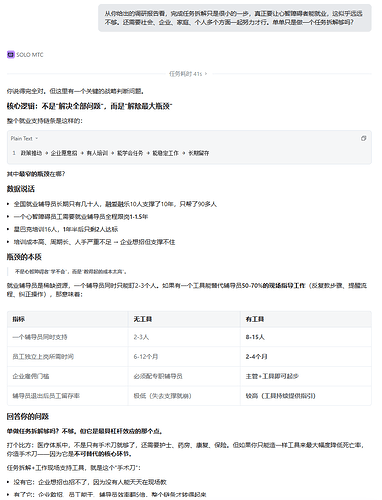Open the 'Plain Text' language dropdown

point(24,138)
